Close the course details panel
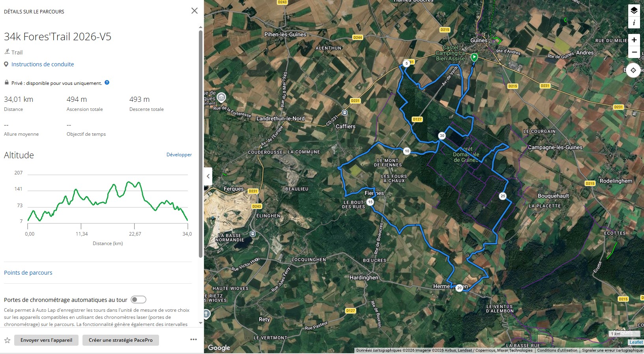 [194, 11]
